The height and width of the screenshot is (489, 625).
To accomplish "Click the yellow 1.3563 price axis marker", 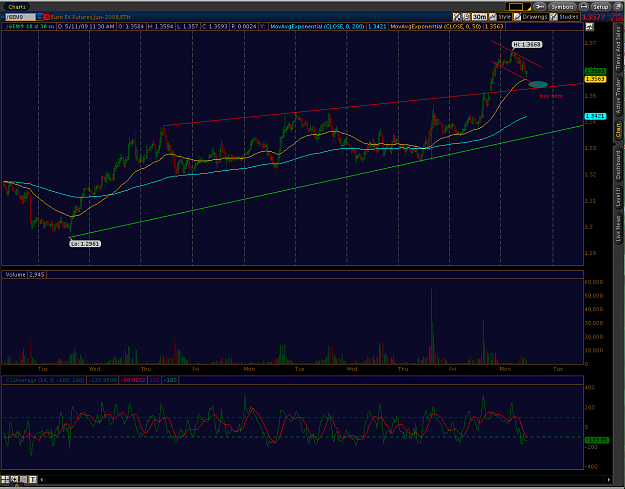I will pos(595,79).
